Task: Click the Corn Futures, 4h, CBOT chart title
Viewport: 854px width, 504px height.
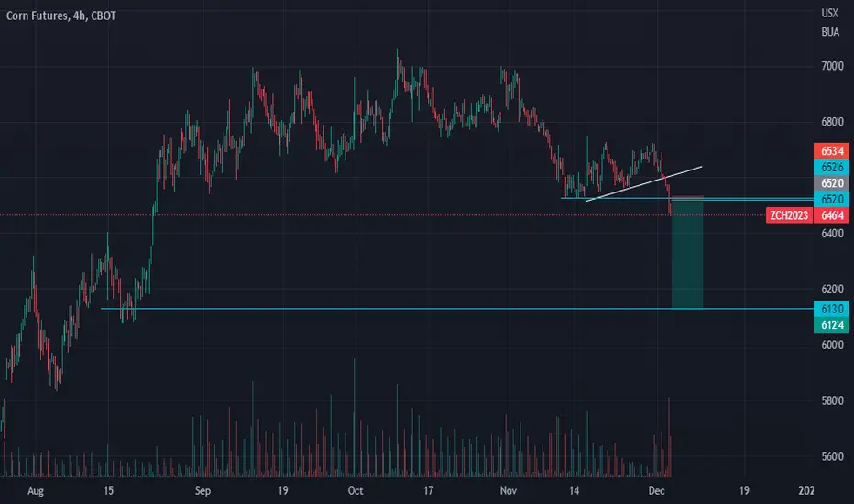Action: [61, 16]
